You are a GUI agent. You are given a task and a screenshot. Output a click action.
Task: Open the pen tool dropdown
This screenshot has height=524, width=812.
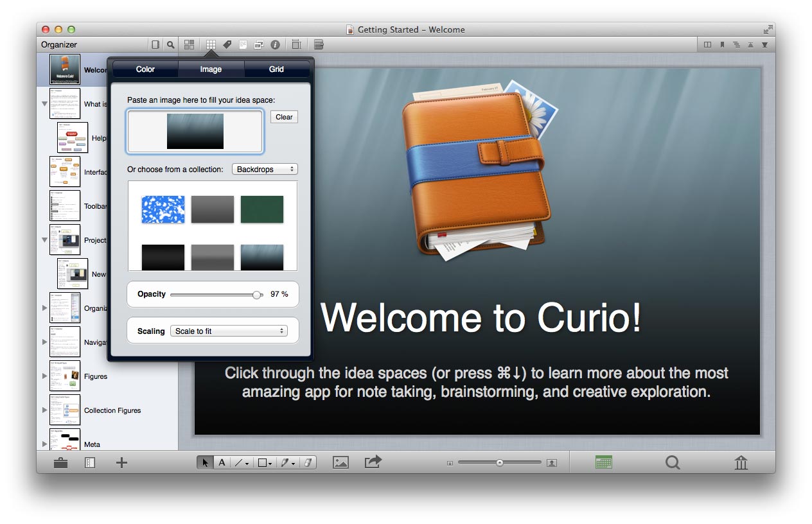click(288, 462)
